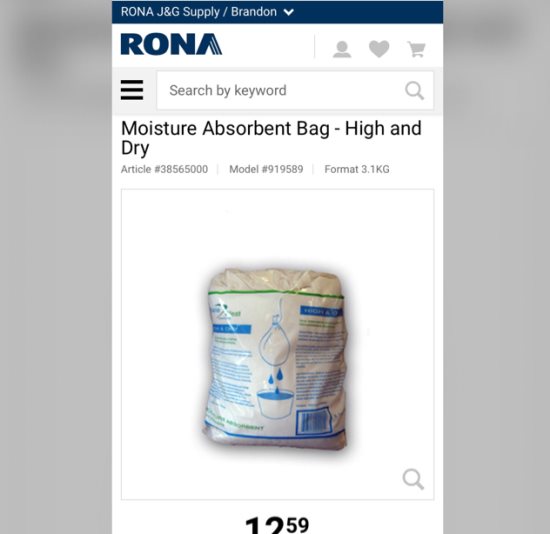
Task: Click the green stripe at the bag's top
Action: pos(276,294)
